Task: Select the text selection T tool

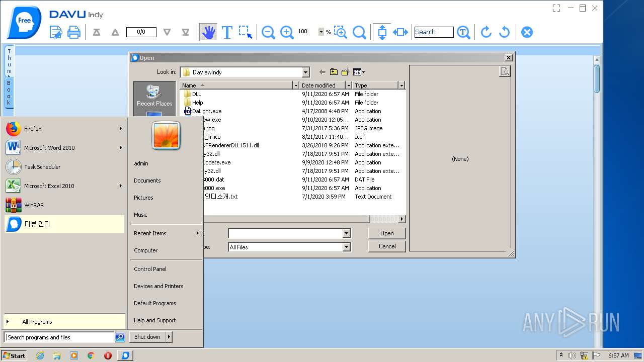Action: coord(227,32)
